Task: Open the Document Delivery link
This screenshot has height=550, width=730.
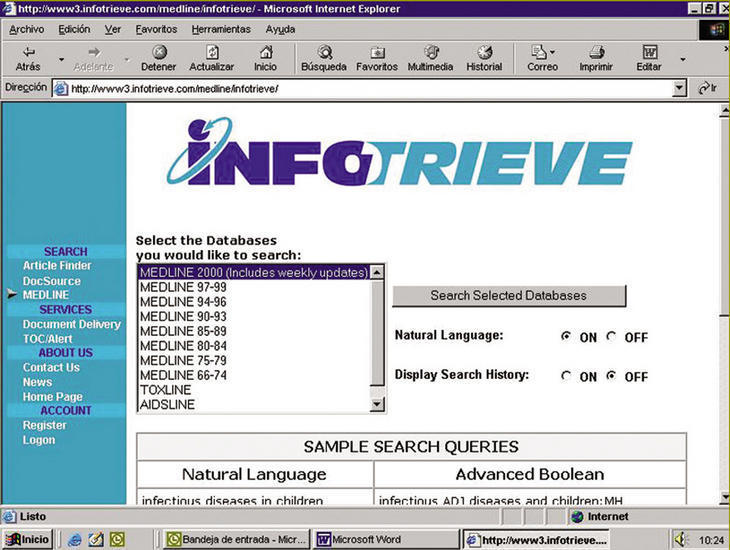Action: tap(72, 325)
